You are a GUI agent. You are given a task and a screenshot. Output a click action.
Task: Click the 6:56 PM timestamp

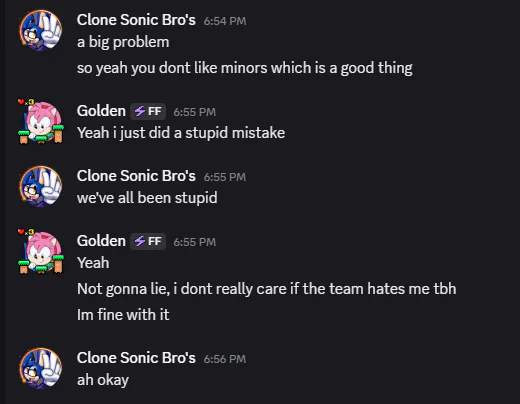pos(225,359)
